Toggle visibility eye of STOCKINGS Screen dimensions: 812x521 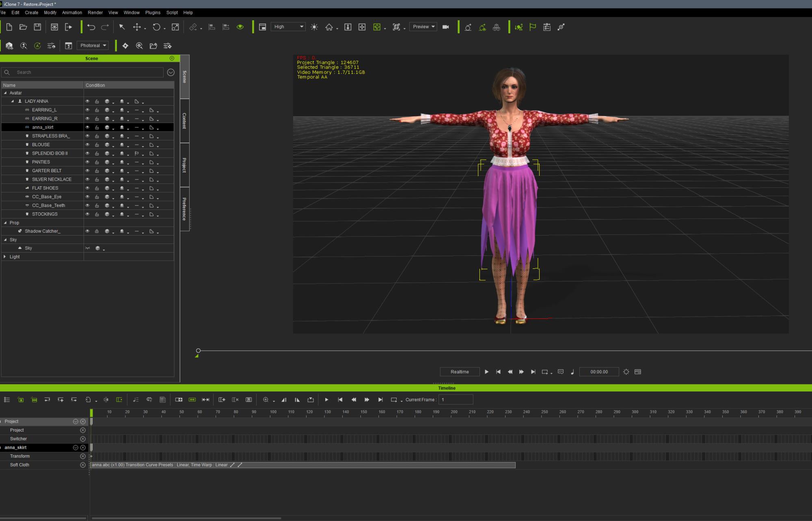tap(87, 214)
